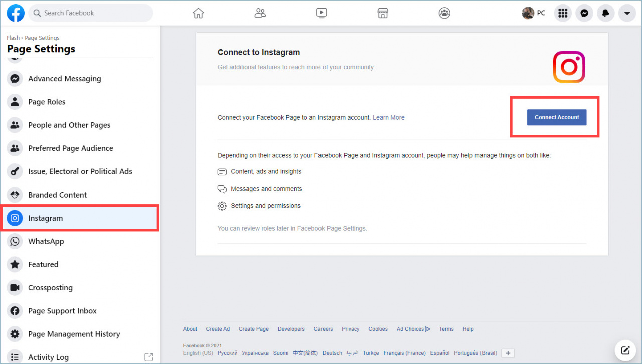Click the Facebook logo icon
The height and width of the screenshot is (364, 642).
[x=16, y=13]
